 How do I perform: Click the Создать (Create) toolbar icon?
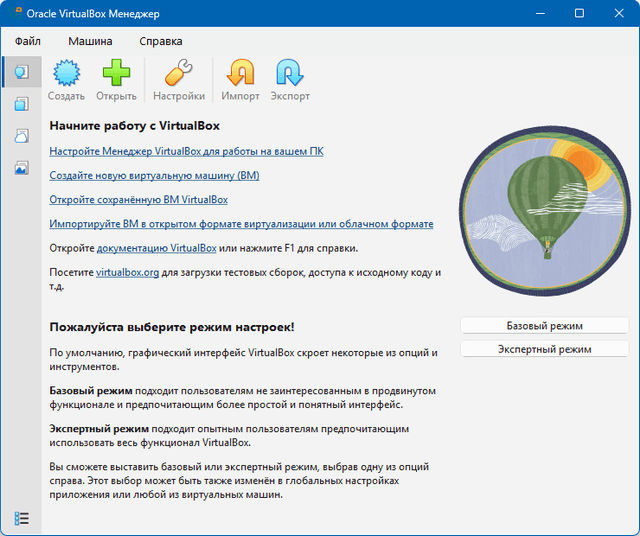pos(66,76)
